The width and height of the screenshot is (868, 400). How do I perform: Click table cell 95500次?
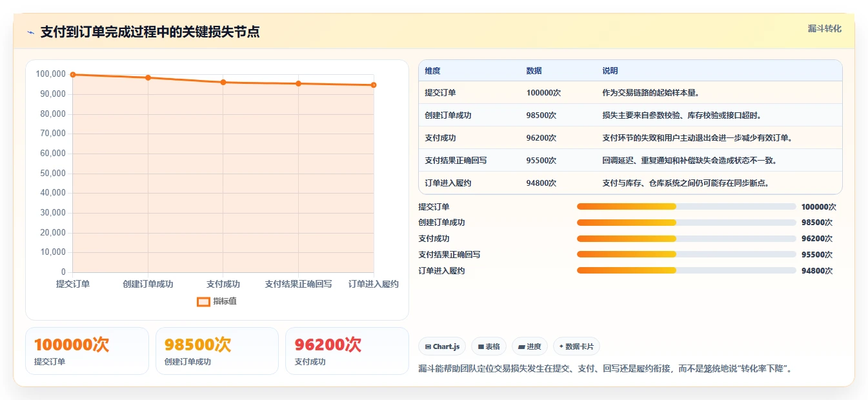(x=541, y=161)
